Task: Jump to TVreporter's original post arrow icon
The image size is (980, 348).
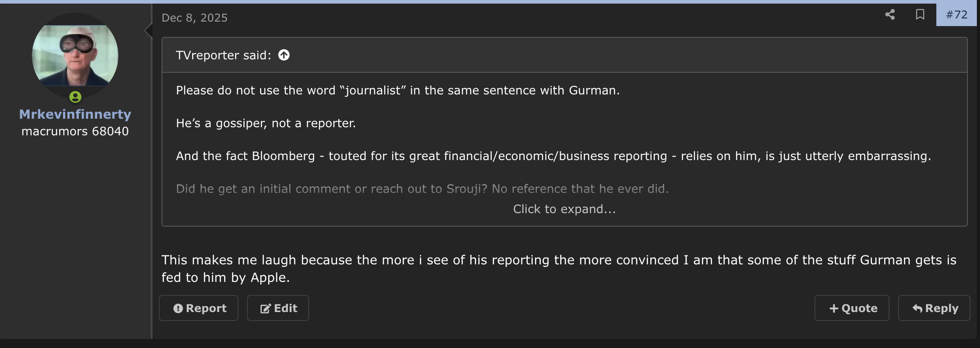Action: coord(284,55)
